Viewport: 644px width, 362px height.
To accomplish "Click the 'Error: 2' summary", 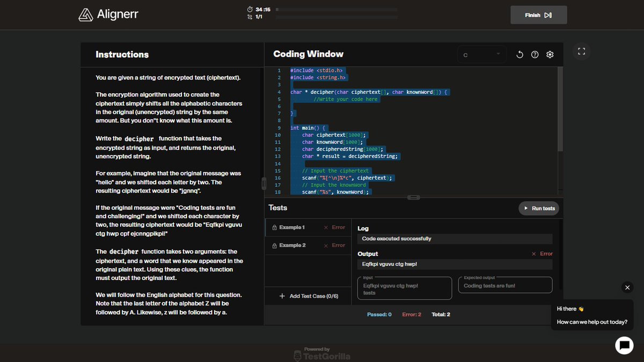I will (412, 314).
